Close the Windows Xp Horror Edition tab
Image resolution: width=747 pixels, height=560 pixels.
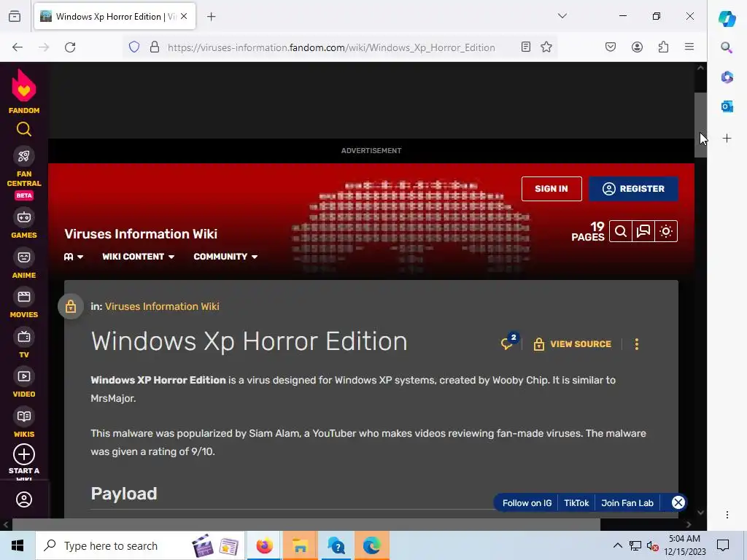tap(184, 16)
